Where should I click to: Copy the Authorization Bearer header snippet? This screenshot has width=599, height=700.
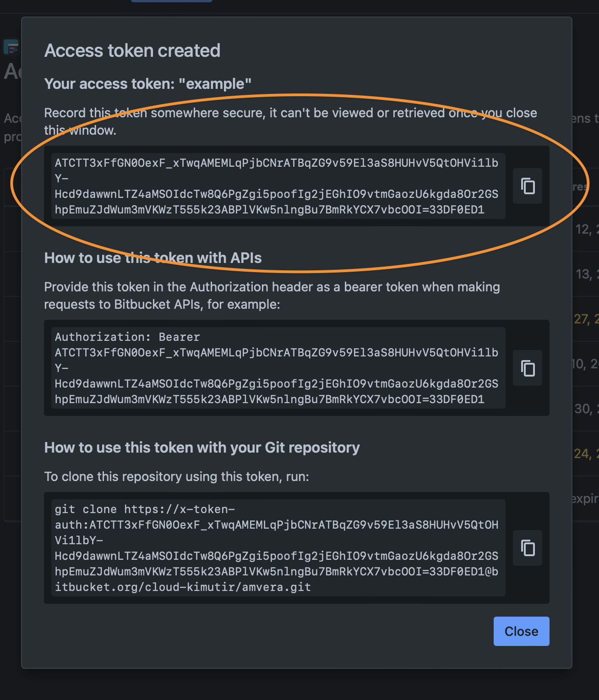(528, 368)
